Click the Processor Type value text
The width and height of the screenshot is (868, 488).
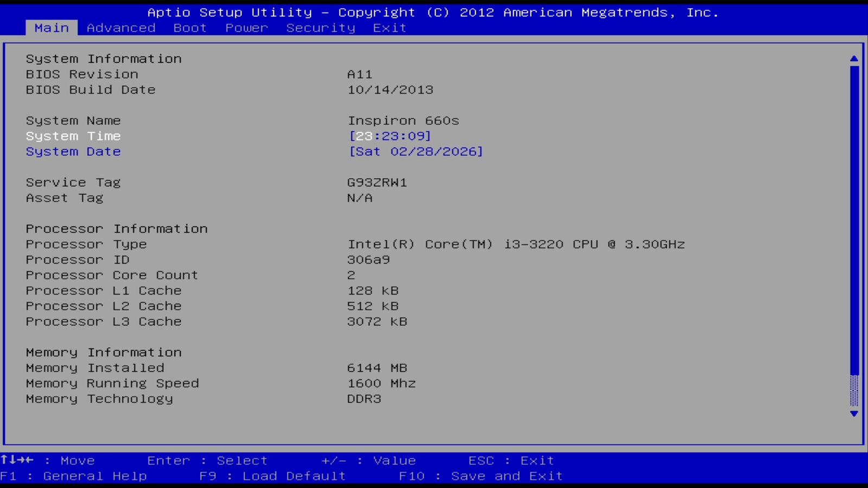point(516,245)
